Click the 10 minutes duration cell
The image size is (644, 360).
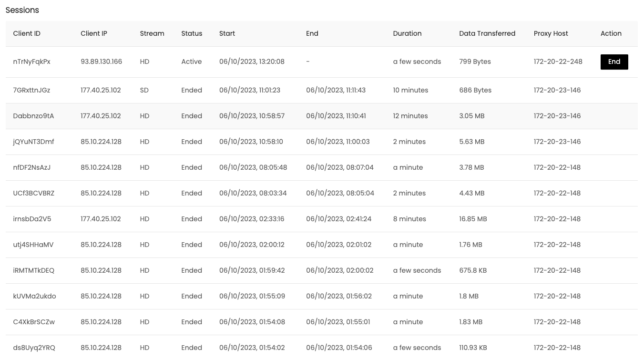[410, 90]
